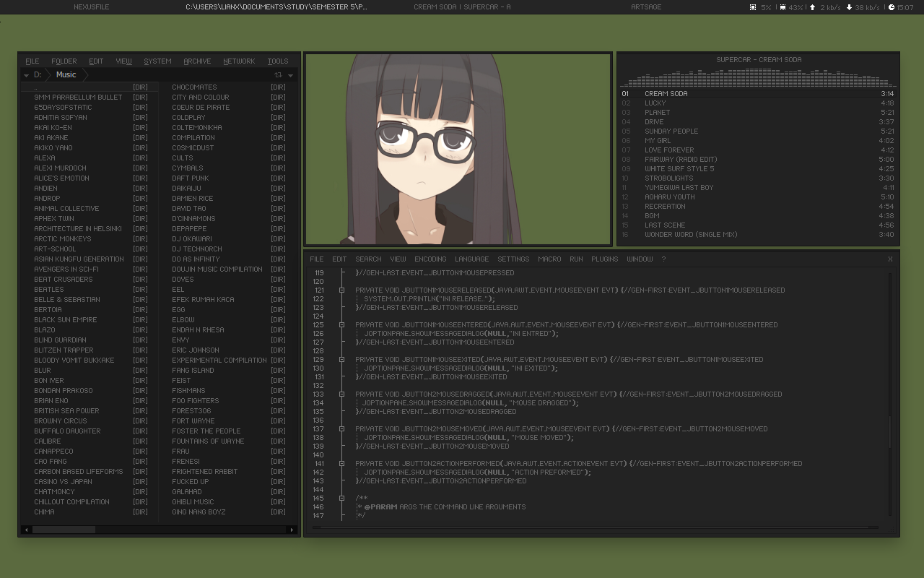Open the Language menu in code editor

(472, 259)
